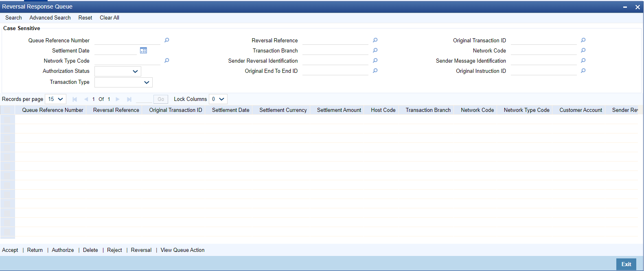Image resolution: width=644 pixels, height=271 pixels.
Task: Click the Exit button
Action: pos(626,264)
